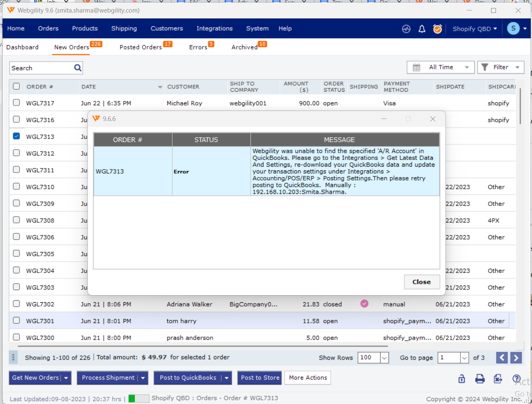Check the box for order WGL7316
Viewport: 532px width, 404px height.
(16, 119)
